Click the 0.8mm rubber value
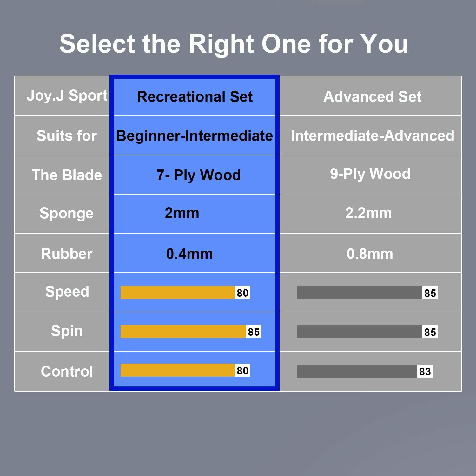The width and height of the screenshot is (476, 476). click(x=370, y=254)
